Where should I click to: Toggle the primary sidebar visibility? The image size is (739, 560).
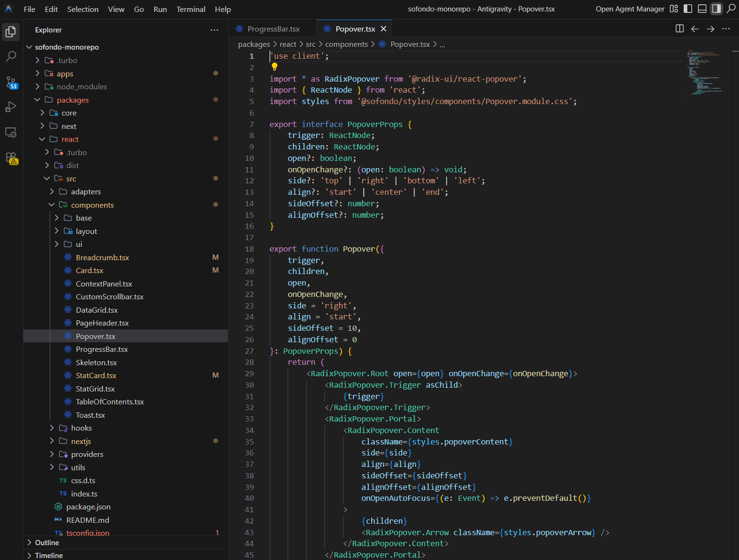tap(688, 9)
